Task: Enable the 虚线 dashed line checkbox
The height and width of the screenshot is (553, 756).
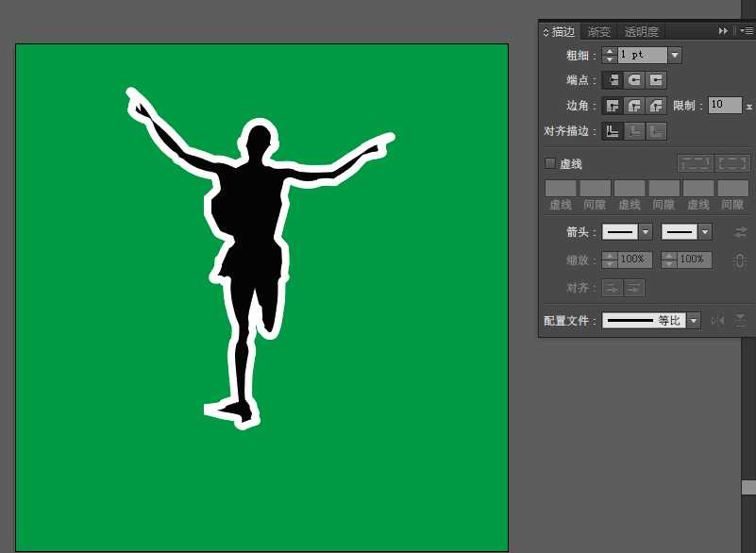Action: pos(550,163)
